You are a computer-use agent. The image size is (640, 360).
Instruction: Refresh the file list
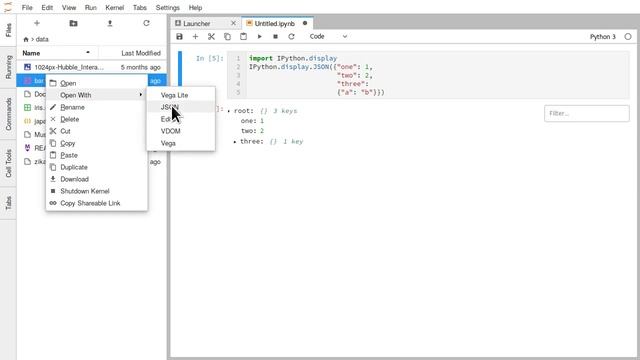pyautogui.click(x=146, y=23)
